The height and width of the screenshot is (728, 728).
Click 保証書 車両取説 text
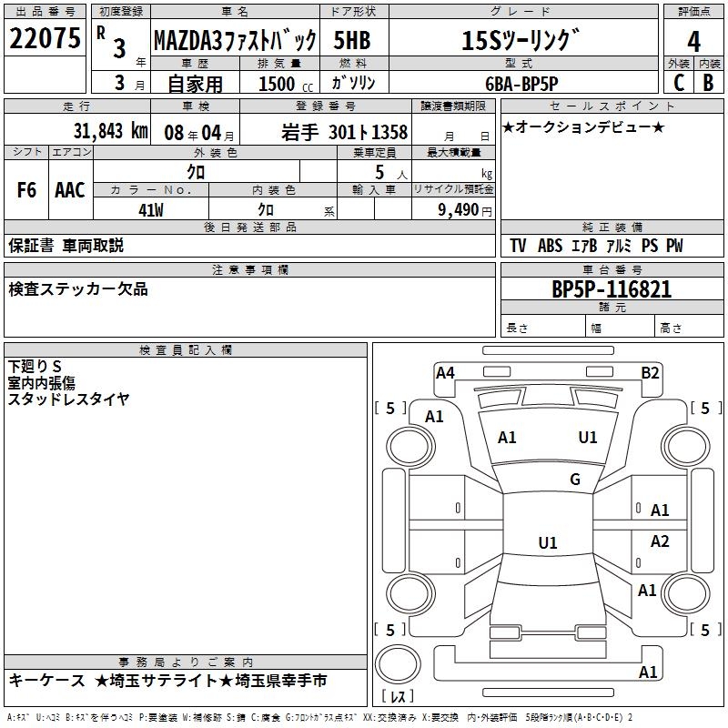tap(66, 246)
